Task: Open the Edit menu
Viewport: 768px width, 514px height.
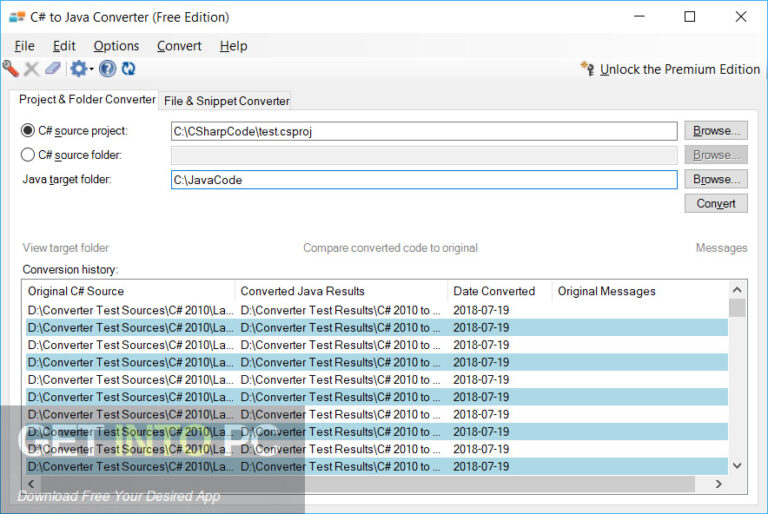Action: coord(64,46)
